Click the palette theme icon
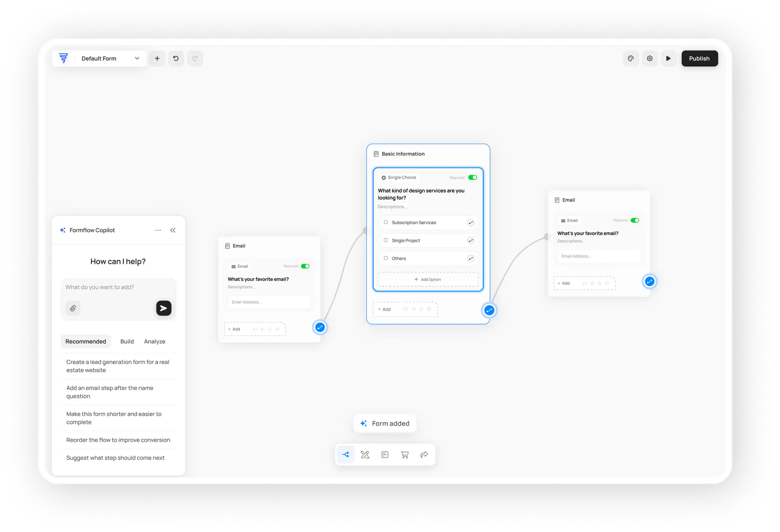Viewport: 780px width, 532px height. pyautogui.click(x=631, y=59)
